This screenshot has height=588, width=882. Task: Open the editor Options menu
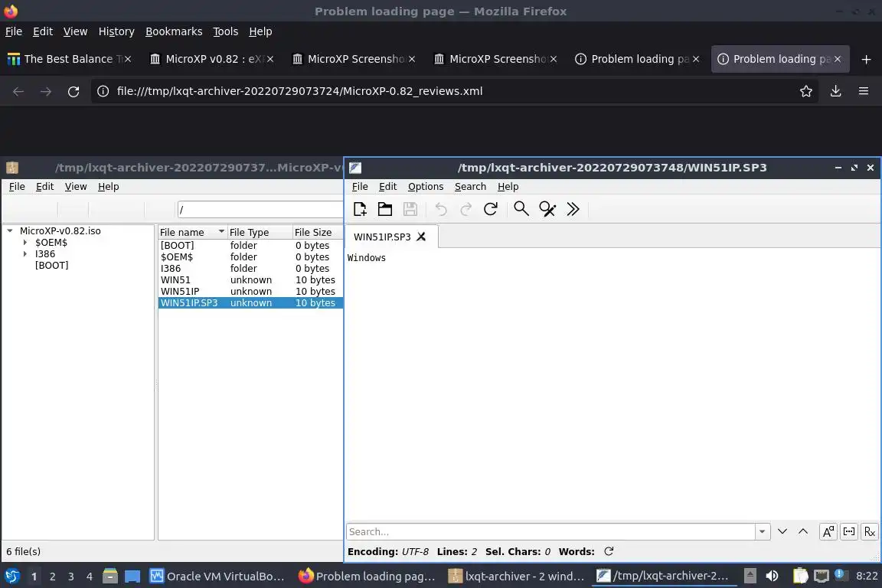426,187
